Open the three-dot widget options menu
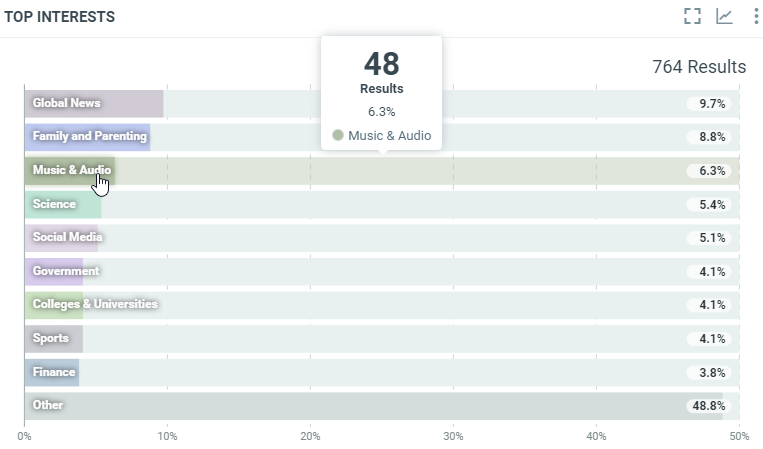 pyautogui.click(x=755, y=16)
